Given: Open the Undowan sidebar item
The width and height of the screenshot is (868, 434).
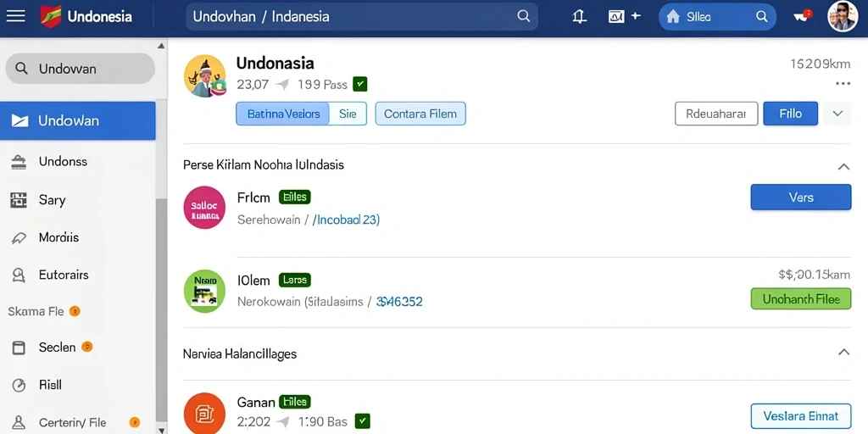Looking at the screenshot, I should pyautogui.click(x=77, y=120).
